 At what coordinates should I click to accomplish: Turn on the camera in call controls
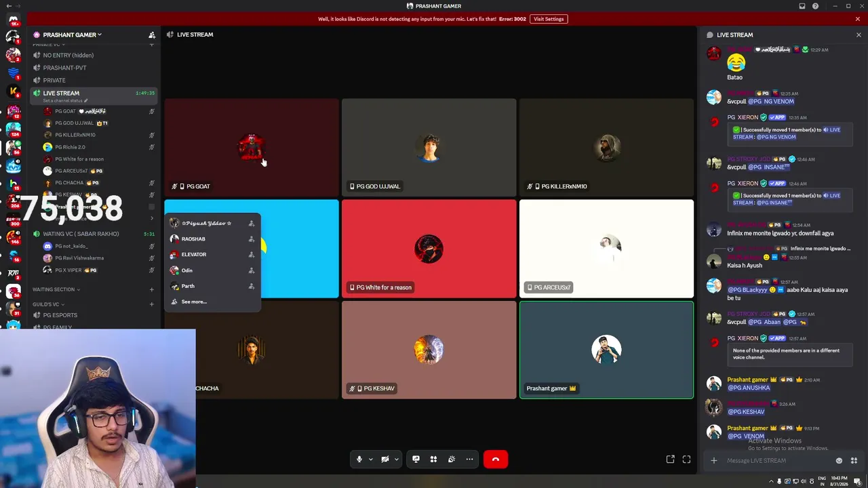click(385, 460)
